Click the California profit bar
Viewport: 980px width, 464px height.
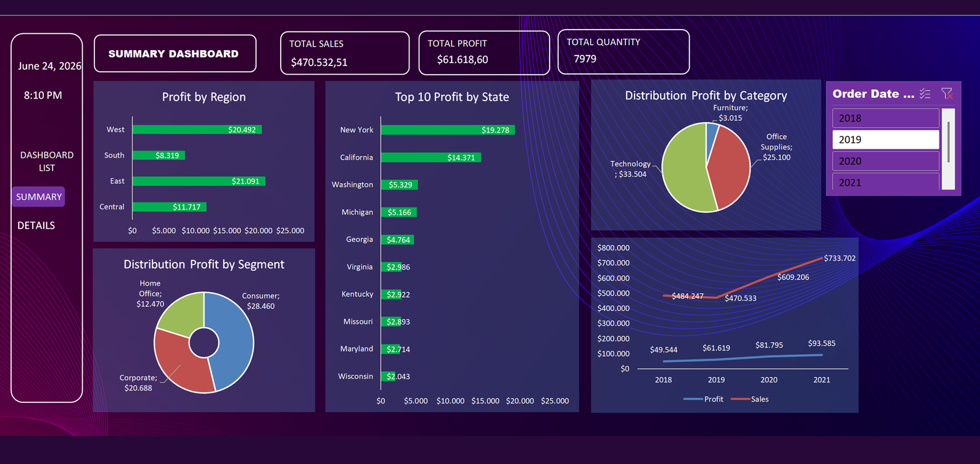pos(431,157)
